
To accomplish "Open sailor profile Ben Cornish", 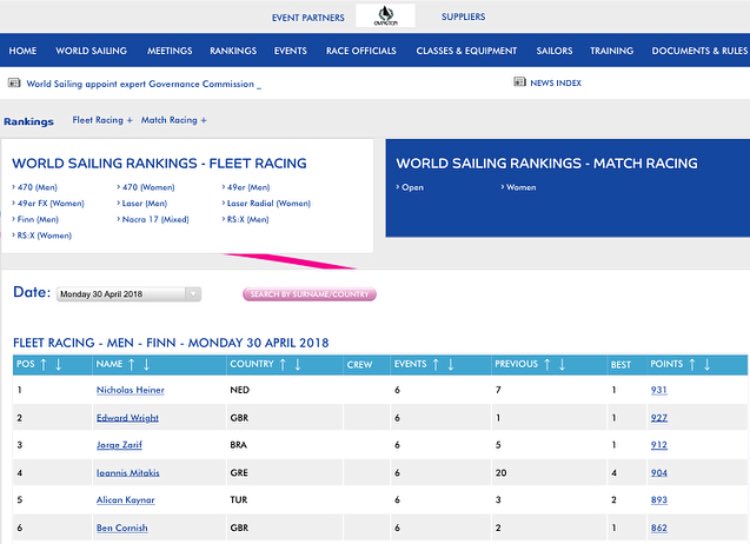I will [122, 528].
